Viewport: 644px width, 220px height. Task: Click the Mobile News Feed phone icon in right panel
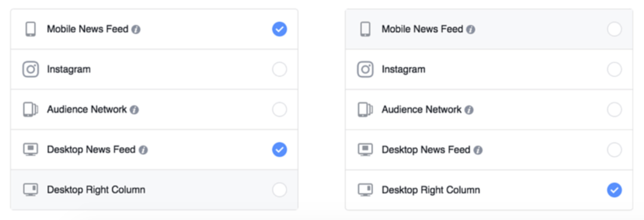[x=365, y=29]
